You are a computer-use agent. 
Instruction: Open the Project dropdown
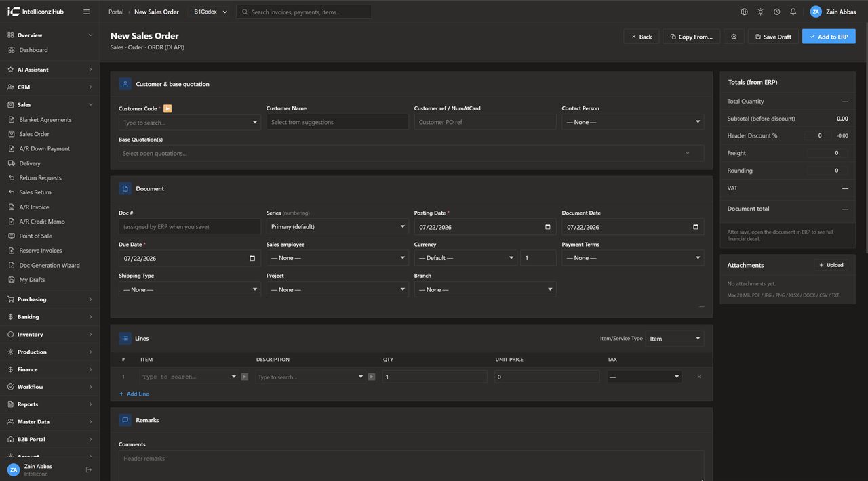click(337, 289)
